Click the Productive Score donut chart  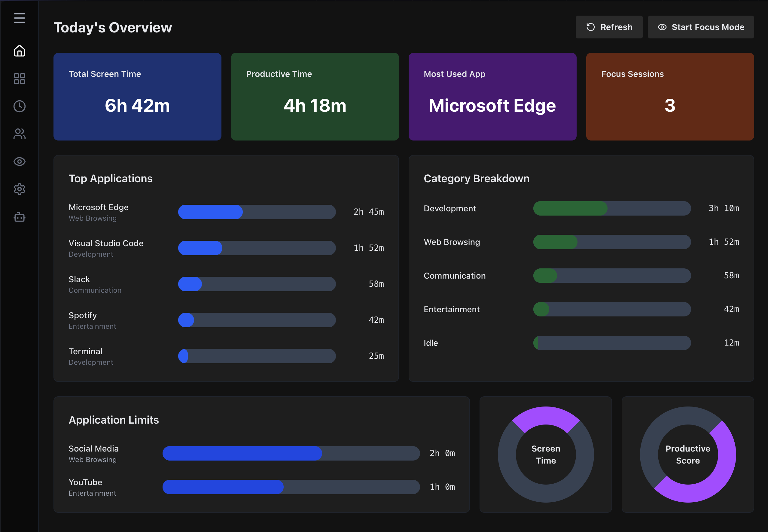coord(687,454)
